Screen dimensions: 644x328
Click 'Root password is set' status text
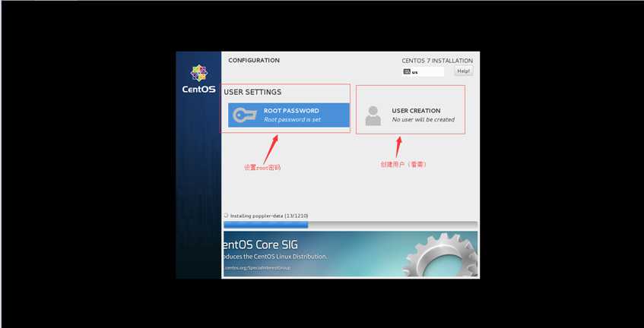pos(292,120)
